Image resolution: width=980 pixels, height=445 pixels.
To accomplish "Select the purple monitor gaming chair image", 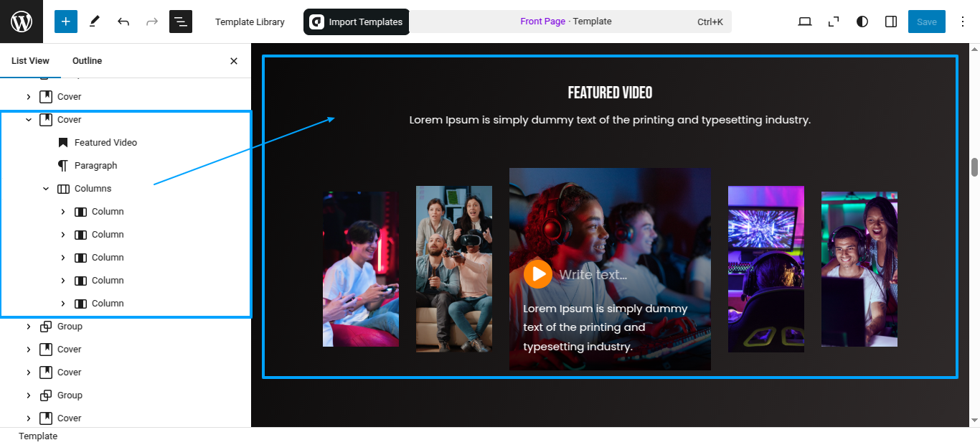I will 766,269.
